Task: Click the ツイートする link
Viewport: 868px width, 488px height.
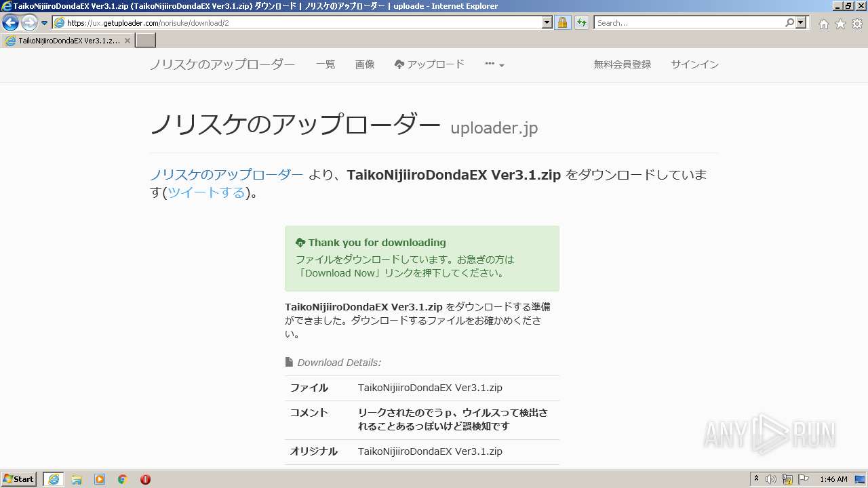Action: tap(206, 192)
